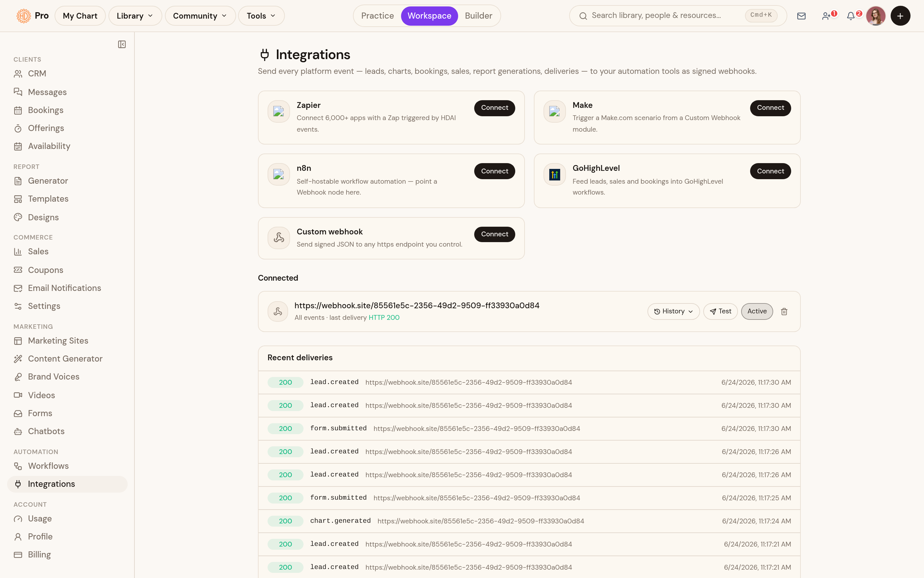Open Bookings in sidebar
Screen dimensions: 924x578
[x=67, y=110]
